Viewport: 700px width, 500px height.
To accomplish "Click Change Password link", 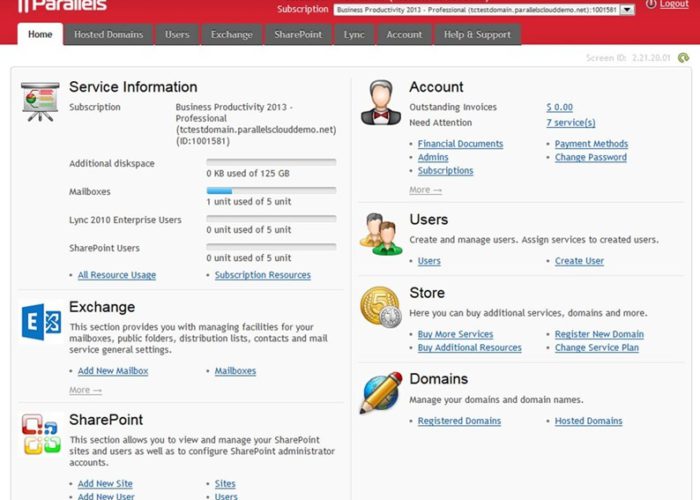I will pyautogui.click(x=591, y=157).
